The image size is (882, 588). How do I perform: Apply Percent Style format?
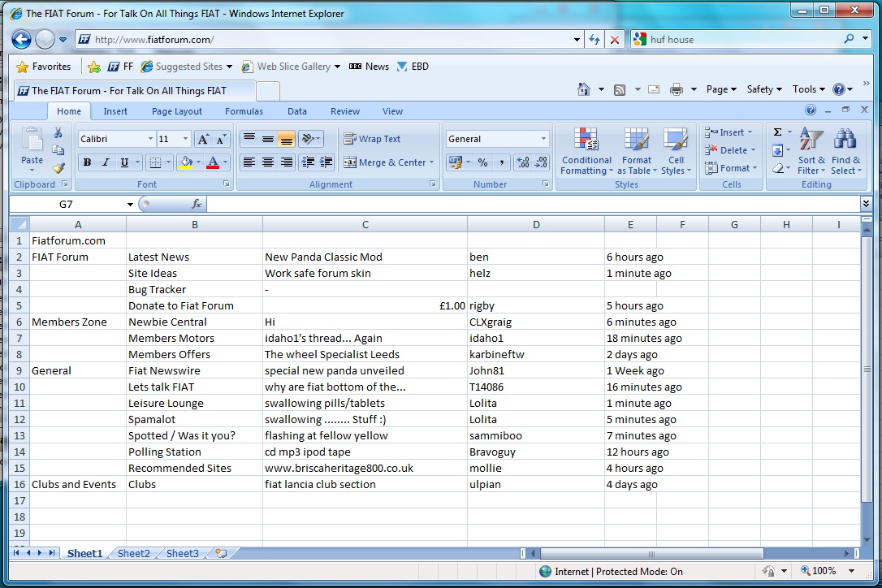(482, 162)
